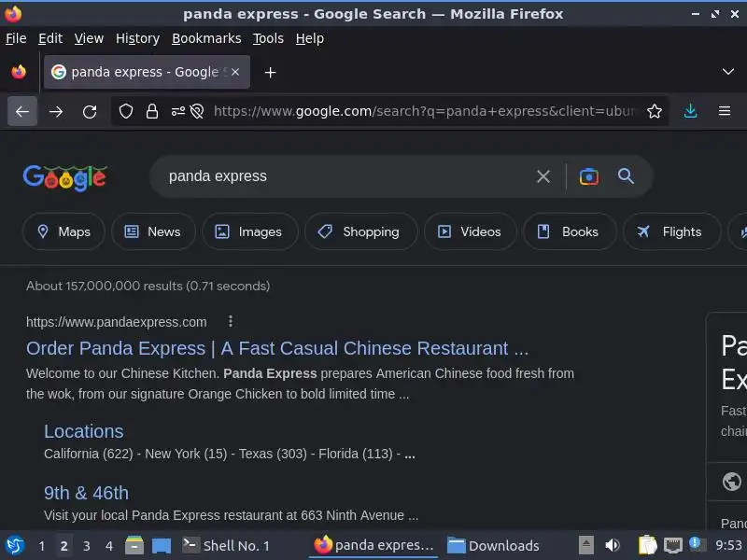Clear the Google search box text

click(x=543, y=176)
